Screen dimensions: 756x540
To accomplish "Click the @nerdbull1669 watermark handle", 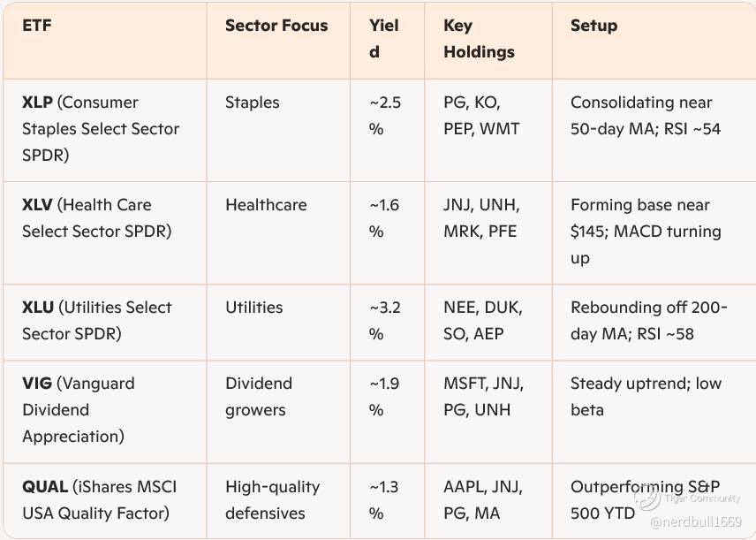I will pyautogui.click(x=695, y=522).
